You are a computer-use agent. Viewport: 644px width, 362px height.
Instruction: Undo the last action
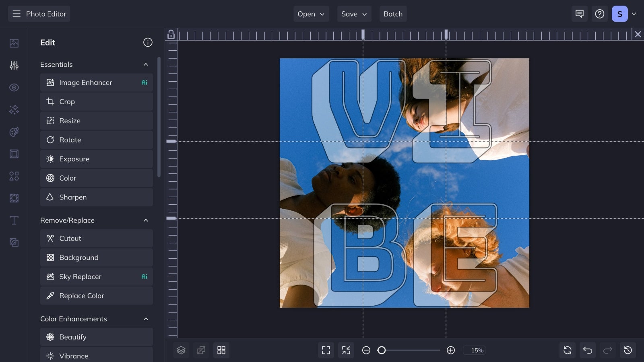click(x=587, y=350)
